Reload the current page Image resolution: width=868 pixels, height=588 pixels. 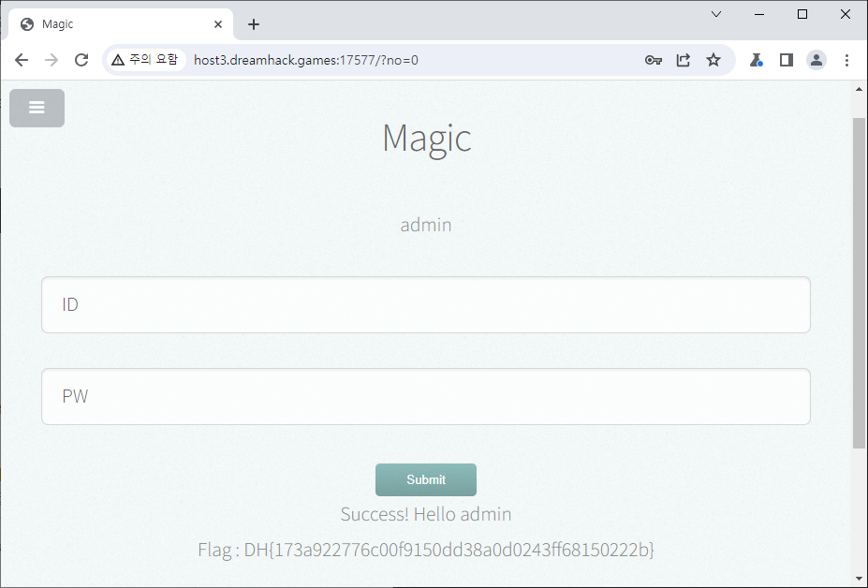point(81,60)
